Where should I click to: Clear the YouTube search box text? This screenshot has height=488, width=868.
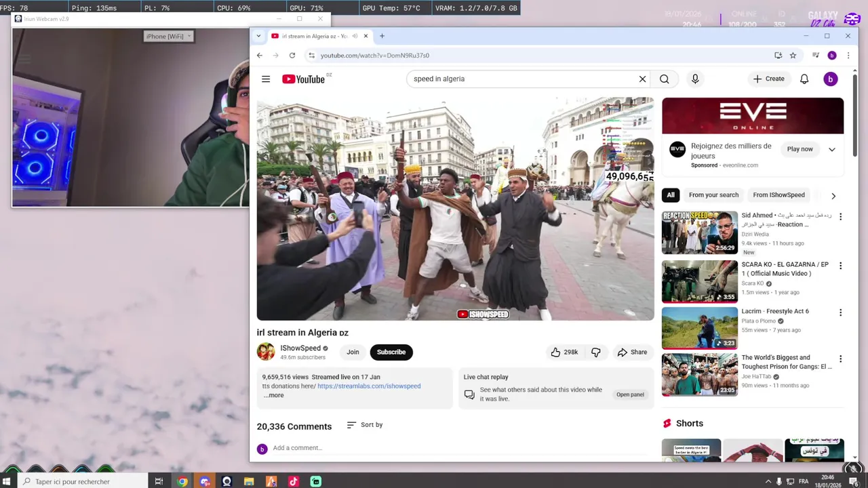642,79
